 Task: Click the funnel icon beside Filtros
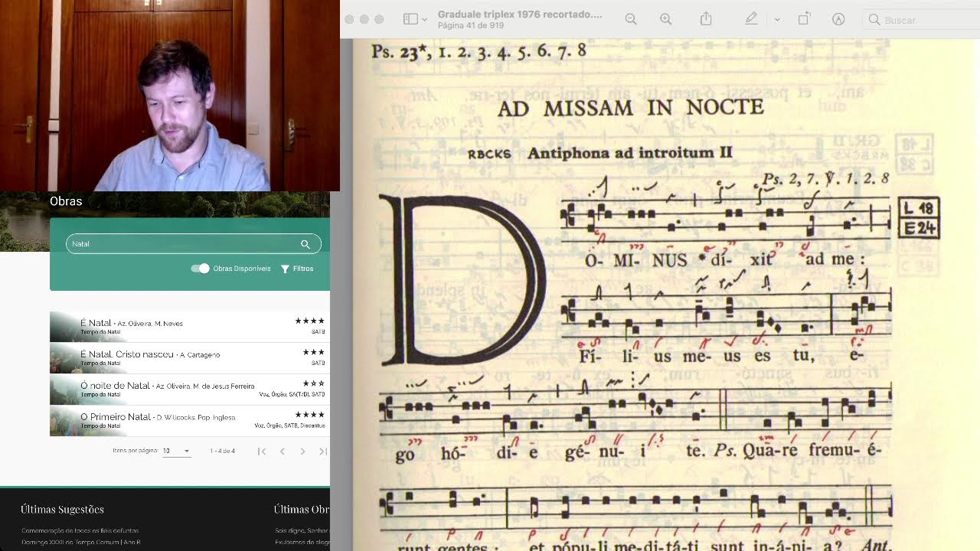[x=285, y=269]
